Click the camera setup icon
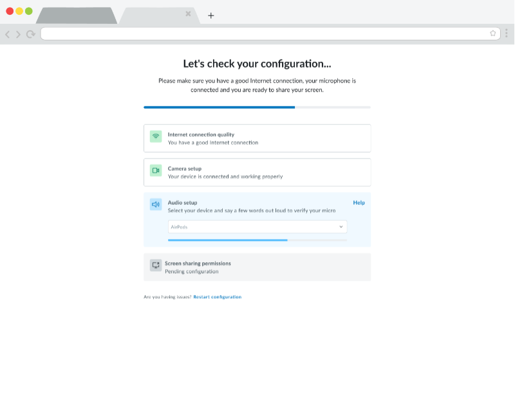The width and height of the screenshot is (515, 420). coord(156,171)
